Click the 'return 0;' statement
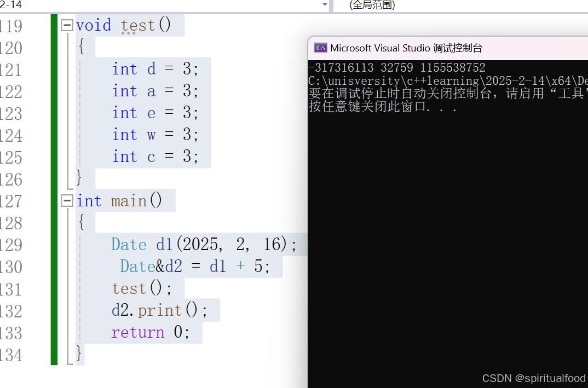The width and height of the screenshot is (588, 388). 151,333
